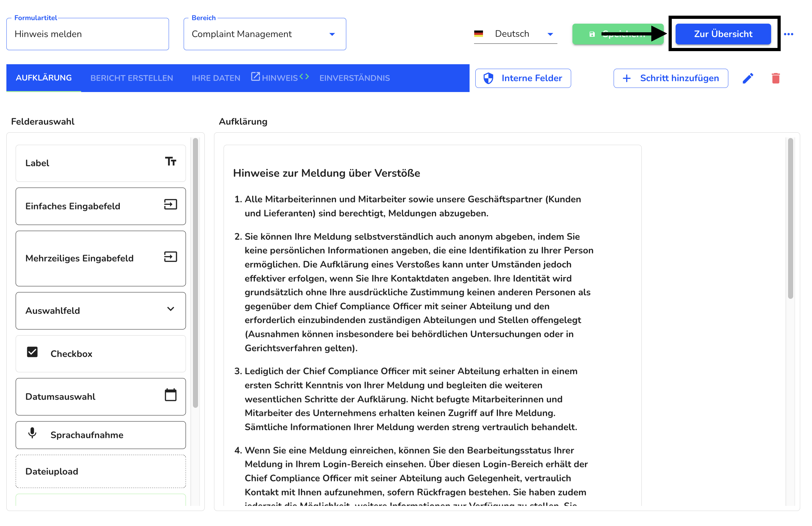The image size is (812, 526).
Task: Open the three-dots more options menu
Action: coord(788,34)
